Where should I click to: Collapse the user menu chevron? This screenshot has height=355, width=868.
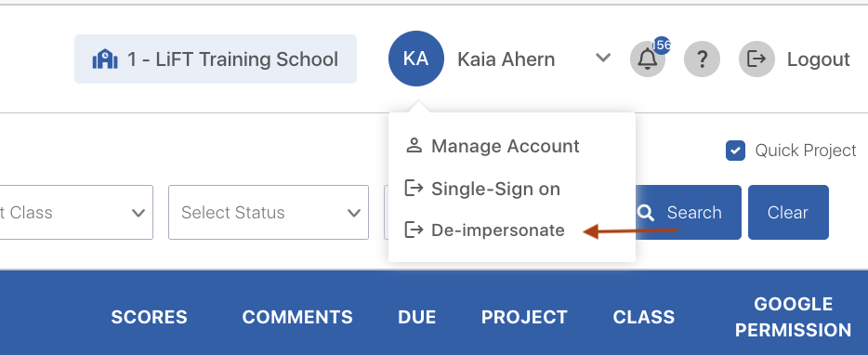[x=603, y=58]
